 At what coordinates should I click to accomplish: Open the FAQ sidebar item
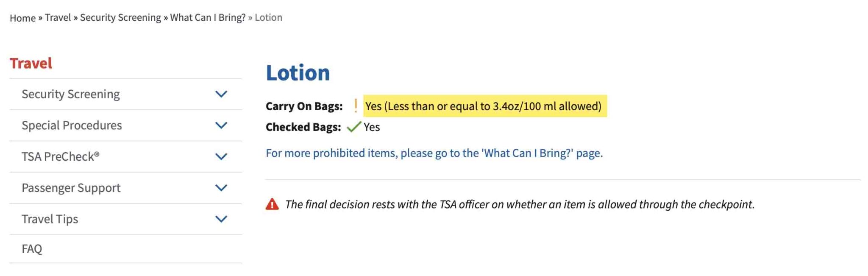(x=32, y=249)
